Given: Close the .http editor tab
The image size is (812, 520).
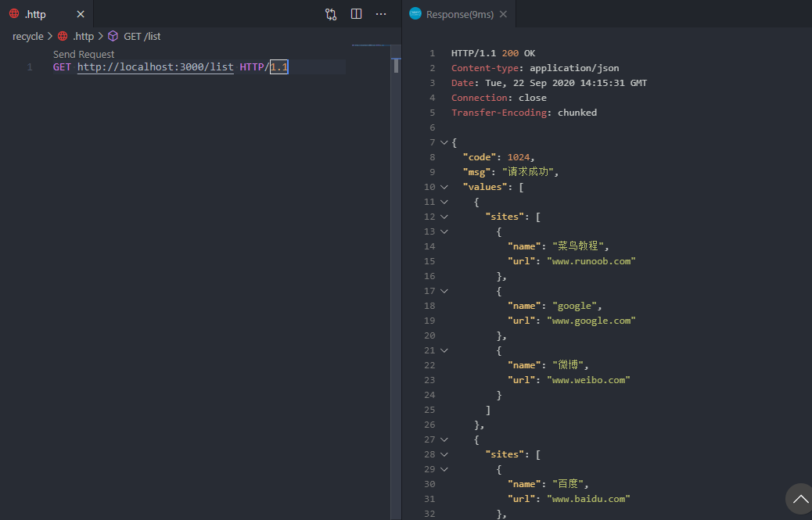Looking at the screenshot, I should pos(81,15).
